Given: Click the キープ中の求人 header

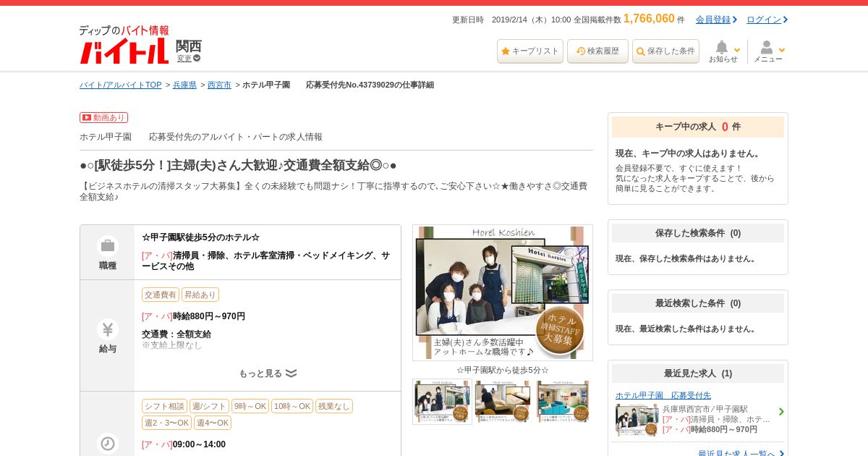Looking at the screenshot, I should (x=698, y=127).
